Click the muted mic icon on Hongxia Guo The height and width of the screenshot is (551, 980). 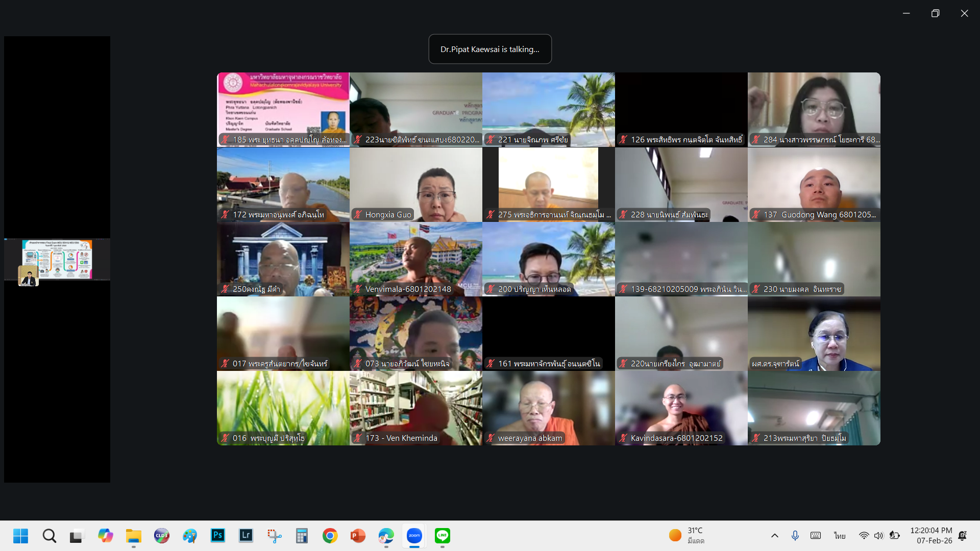pyautogui.click(x=358, y=215)
